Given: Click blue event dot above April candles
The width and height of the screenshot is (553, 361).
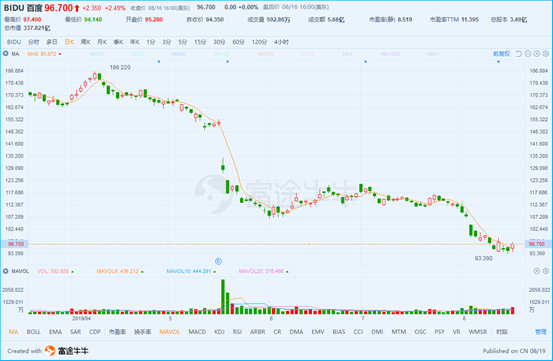Looking at the screenshot, I should tap(159, 62).
